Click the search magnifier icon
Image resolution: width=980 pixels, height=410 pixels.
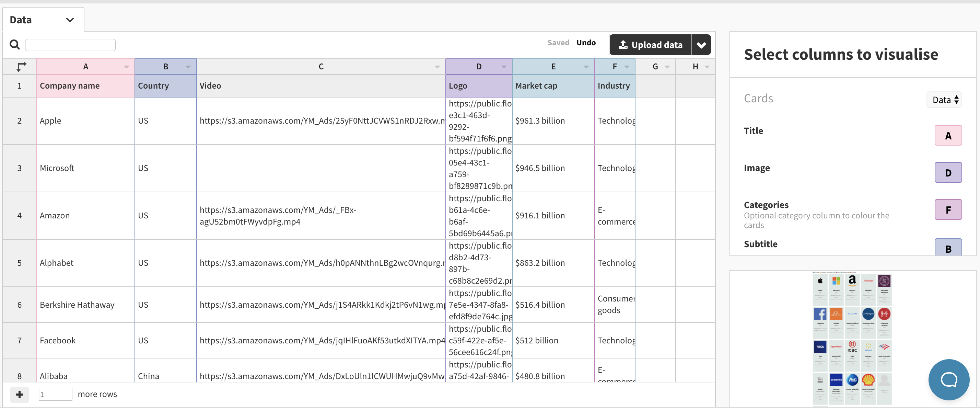[x=14, y=45]
